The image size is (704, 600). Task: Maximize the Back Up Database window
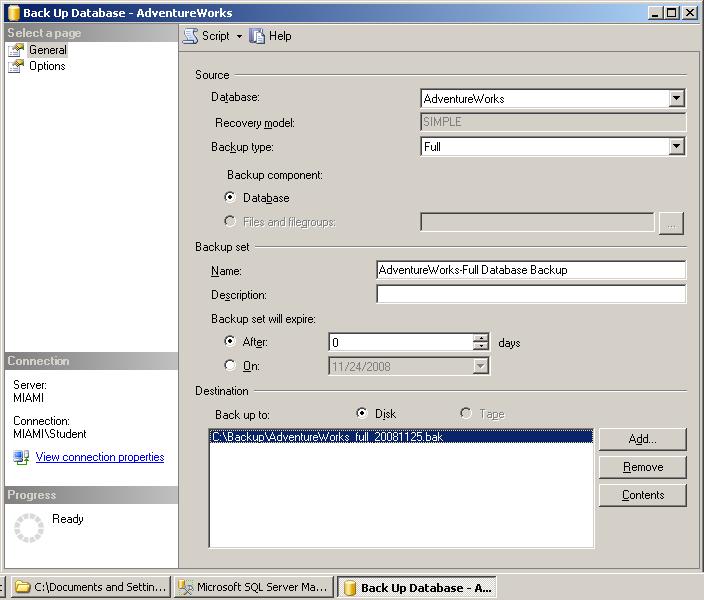672,13
